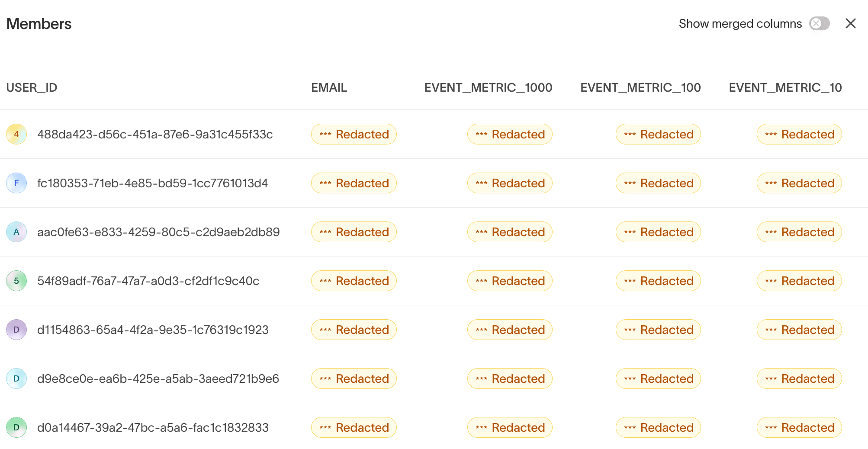The height and width of the screenshot is (449, 868).
Task: Click the EVENT_METRIC_1000 column header
Action: (488, 88)
